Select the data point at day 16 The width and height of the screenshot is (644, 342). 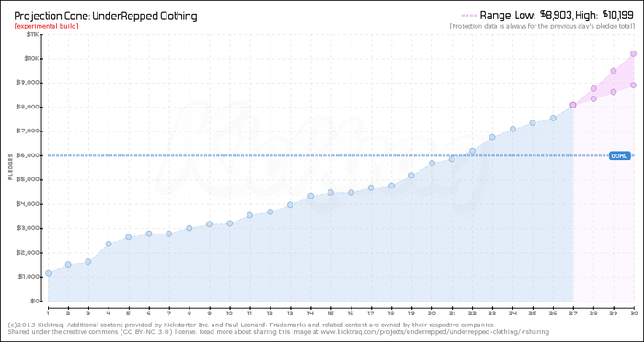351,192
